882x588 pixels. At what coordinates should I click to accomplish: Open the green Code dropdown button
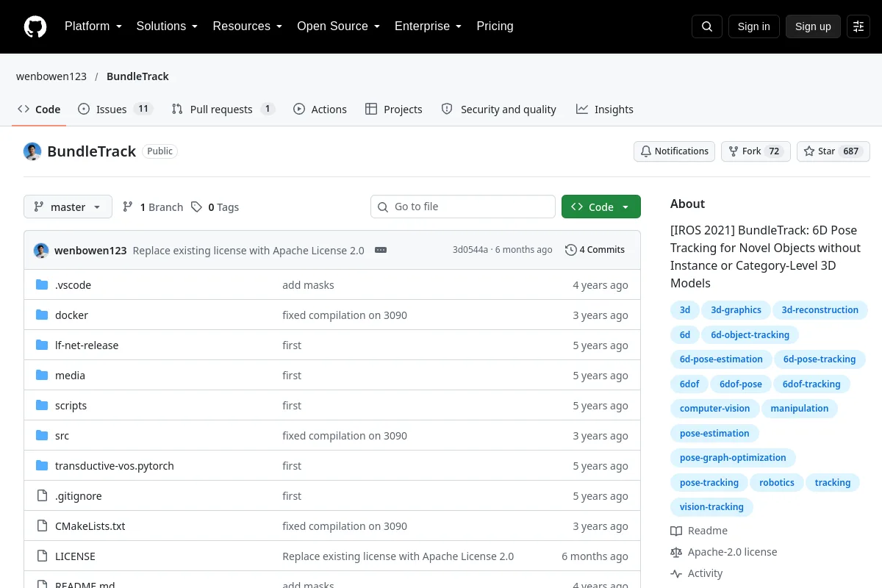click(601, 207)
